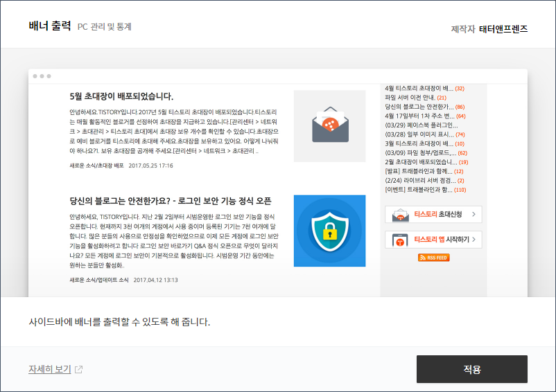Click chevron arrow on 티스토리 초대신청 banner

coord(474,214)
